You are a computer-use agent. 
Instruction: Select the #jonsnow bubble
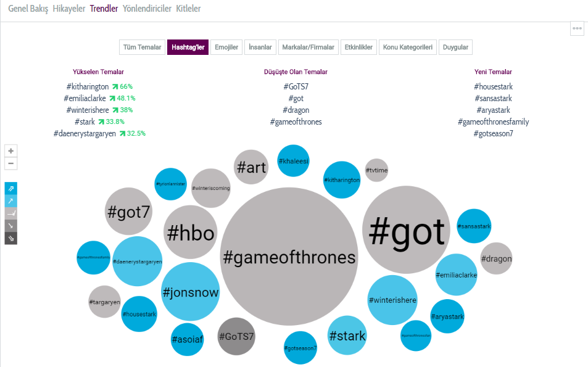click(190, 292)
